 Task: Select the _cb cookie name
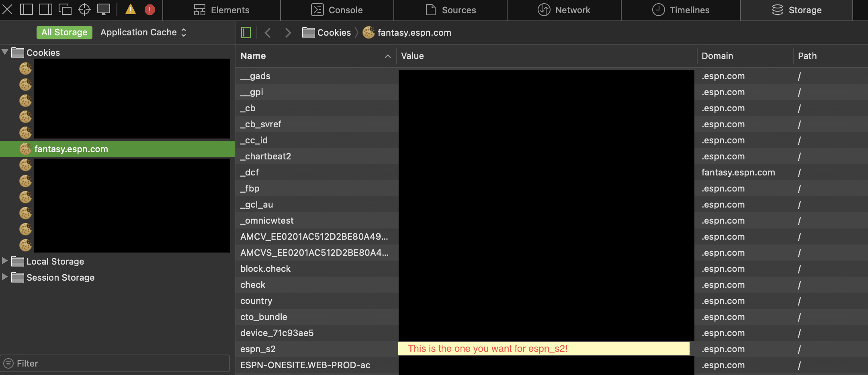[x=248, y=108]
